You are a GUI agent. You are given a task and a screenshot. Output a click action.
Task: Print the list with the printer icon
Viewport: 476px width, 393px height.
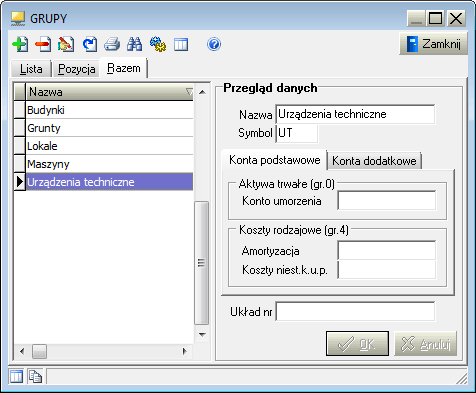click(112, 44)
